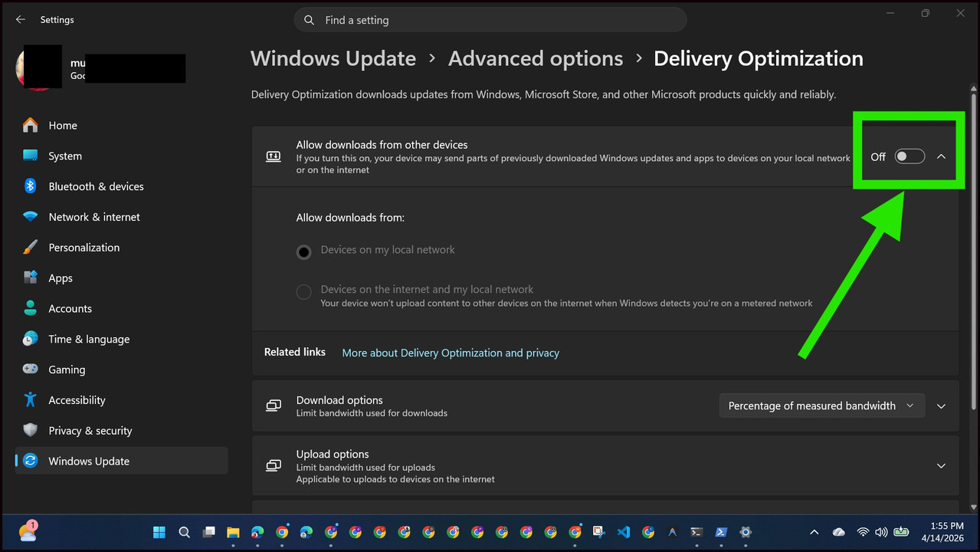Click the Privacy & security shield icon
The width and height of the screenshot is (980, 552).
click(x=31, y=430)
